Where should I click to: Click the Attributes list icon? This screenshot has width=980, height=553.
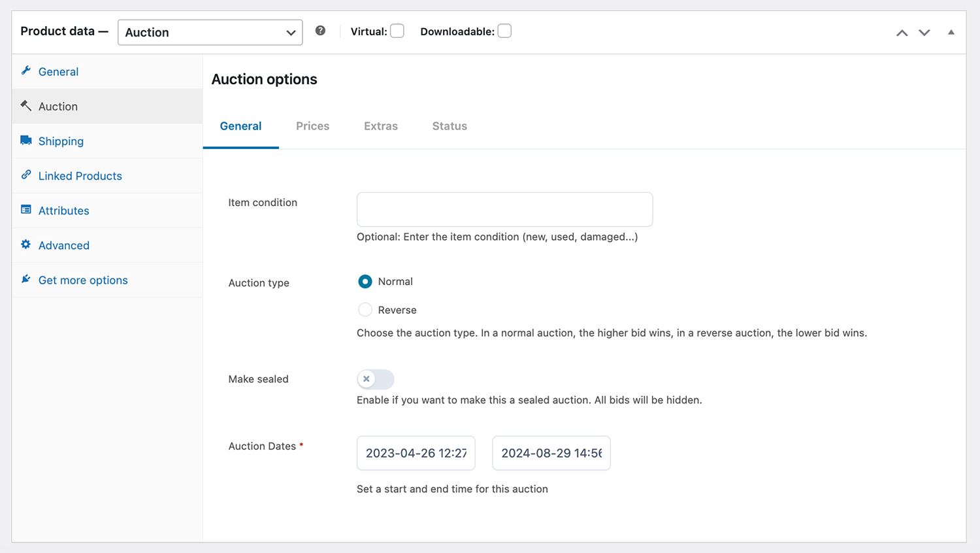tap(26, 210)
